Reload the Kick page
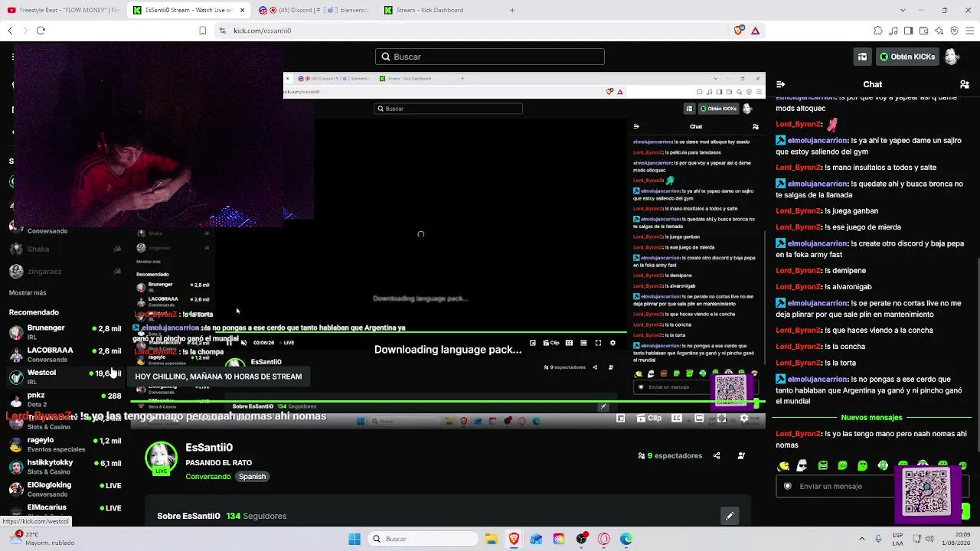The height and width of the screenshot is (551, 980). [41, 31]
